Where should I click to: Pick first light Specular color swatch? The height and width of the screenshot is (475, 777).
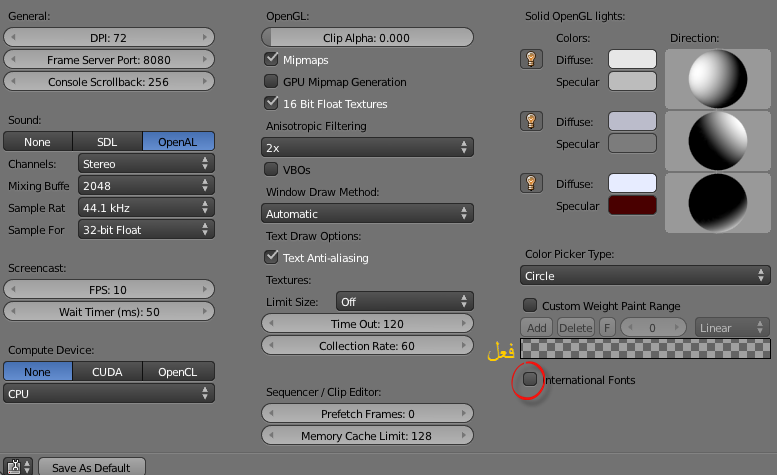632,81
